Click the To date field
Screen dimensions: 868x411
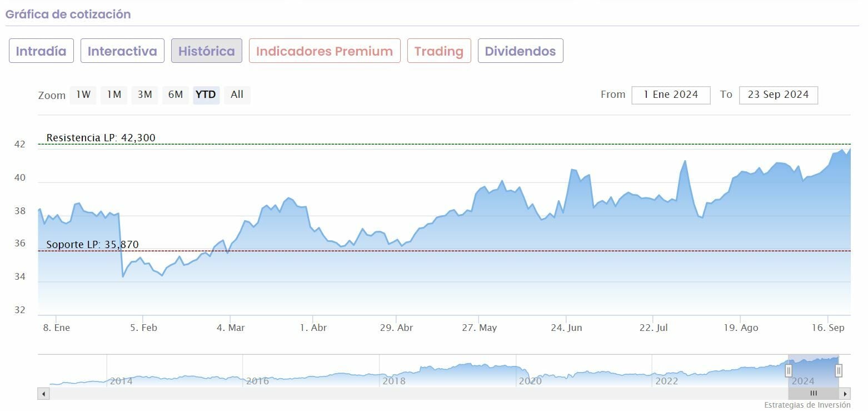coord(778,95)
